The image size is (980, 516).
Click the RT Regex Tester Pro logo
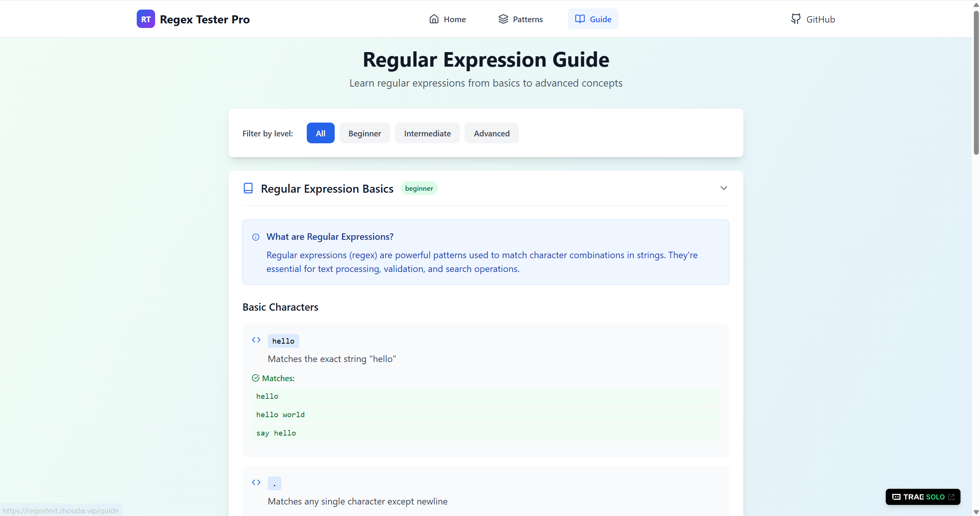pos(193,19)
